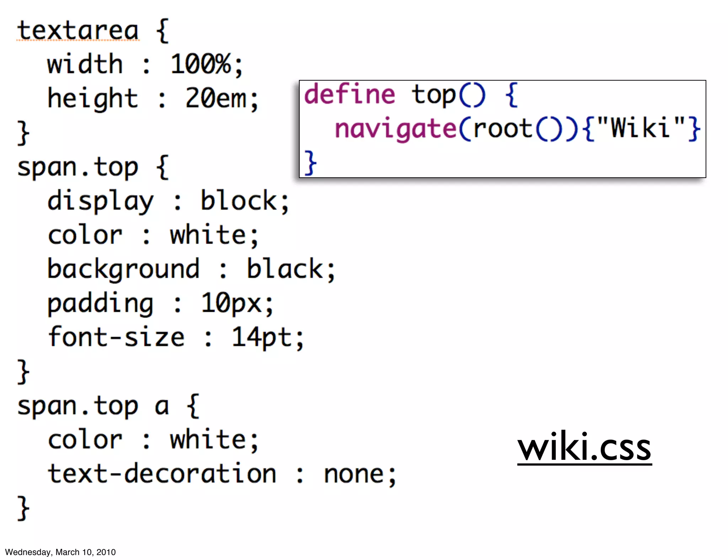
Task: Click the wiki.css underlined title
Action: click(584, 448)
